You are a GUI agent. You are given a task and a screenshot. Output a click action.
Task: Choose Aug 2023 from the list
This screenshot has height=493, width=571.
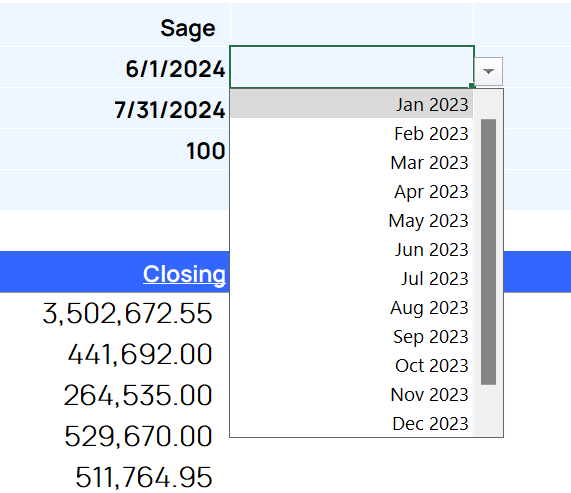point(351,307)
